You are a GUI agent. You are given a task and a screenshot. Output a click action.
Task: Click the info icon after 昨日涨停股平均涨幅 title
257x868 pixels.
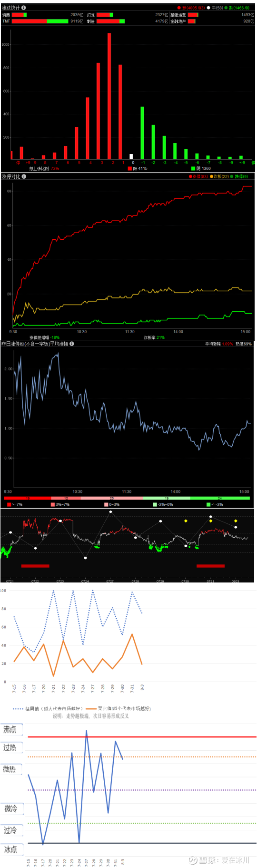click(72, 344)
